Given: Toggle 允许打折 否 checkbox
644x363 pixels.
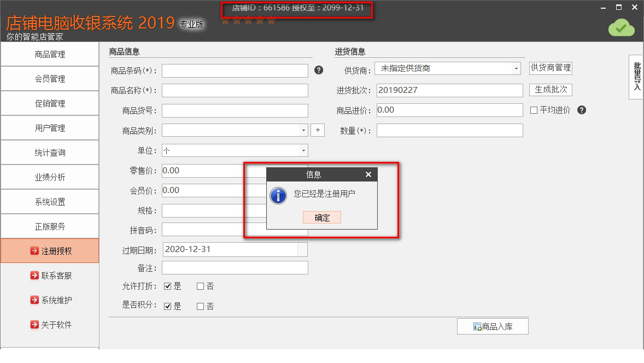Looking at the screenshot, I should click(201, 286).
